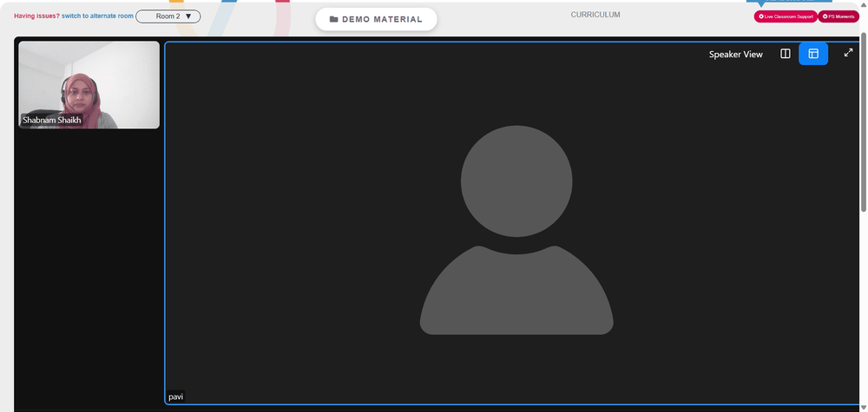Click the circle icon on PS Moments

point(825,16)
